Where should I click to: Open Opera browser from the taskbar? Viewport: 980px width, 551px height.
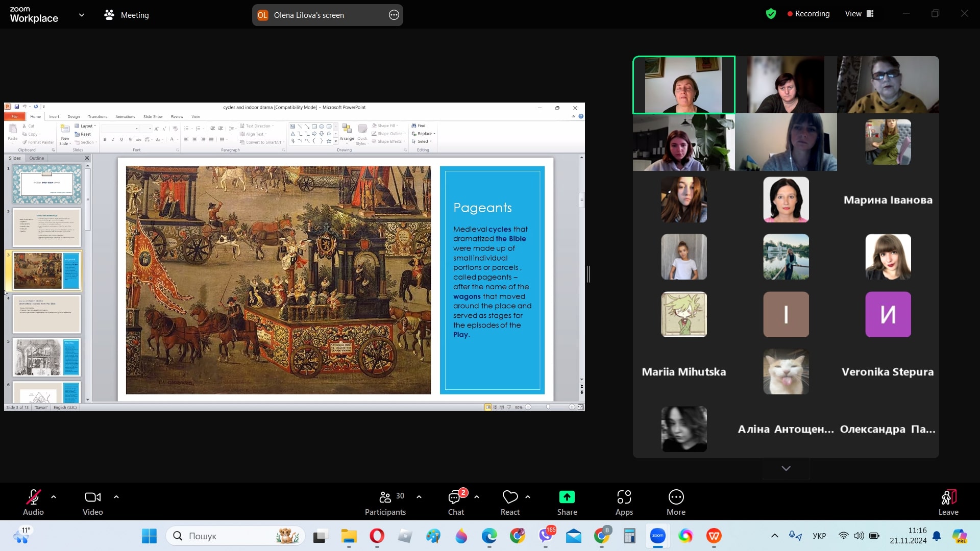point(377,536)
